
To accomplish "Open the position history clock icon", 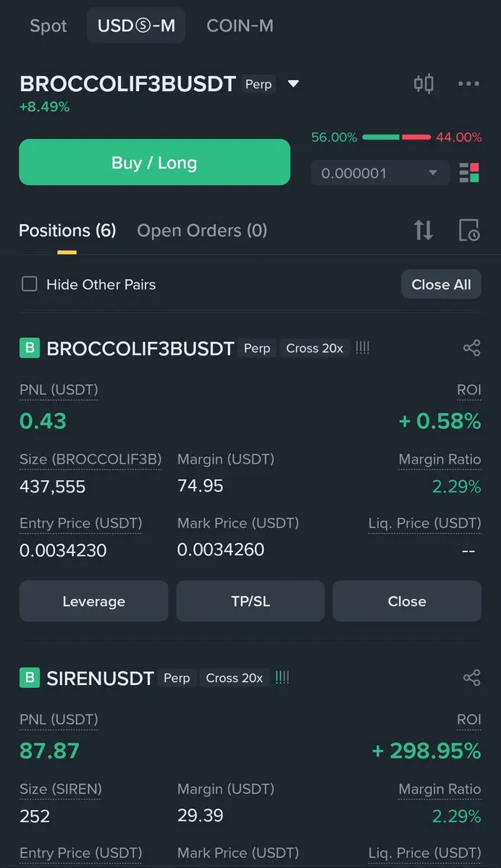I will point(469,231).
